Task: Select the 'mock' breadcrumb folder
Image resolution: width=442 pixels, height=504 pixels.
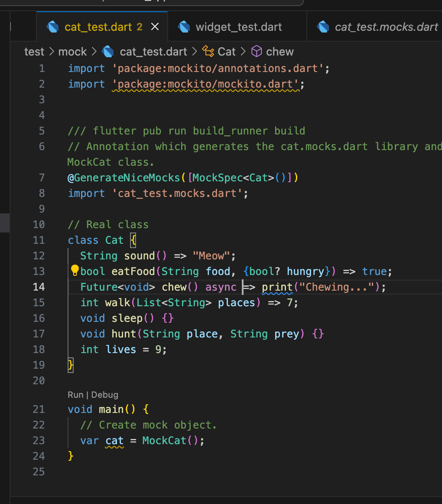Action: pyautogui.click(x=72, y=52)
